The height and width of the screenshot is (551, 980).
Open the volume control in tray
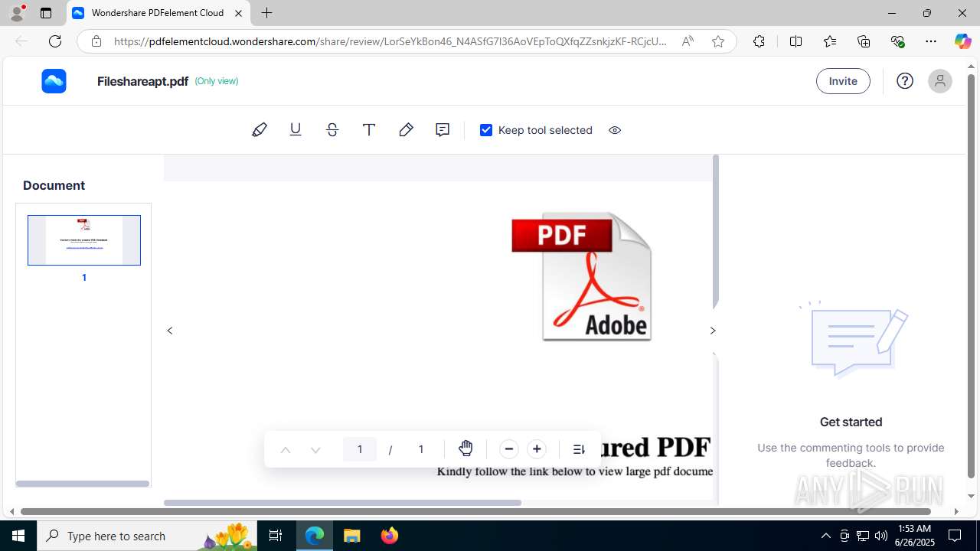point(881,536)
